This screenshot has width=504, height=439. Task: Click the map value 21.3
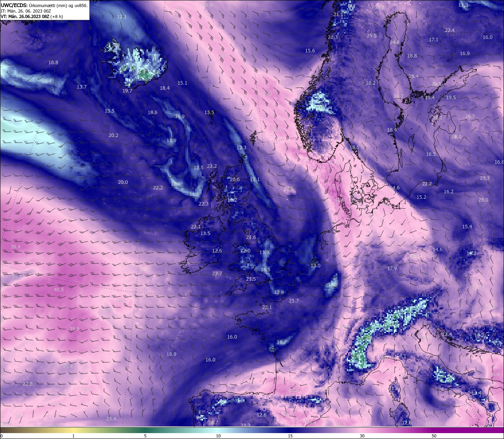coord(333,37)
